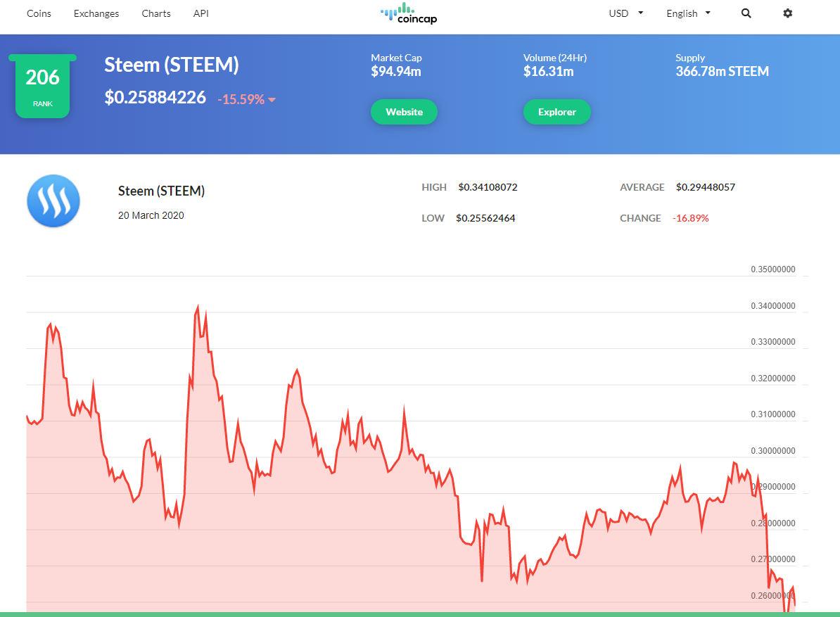Click the Steem coin logo

tap(53, 201)
